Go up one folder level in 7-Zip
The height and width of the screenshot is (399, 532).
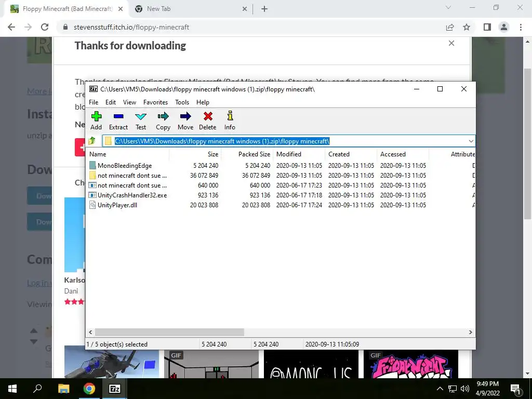click(x=92, y=141)
